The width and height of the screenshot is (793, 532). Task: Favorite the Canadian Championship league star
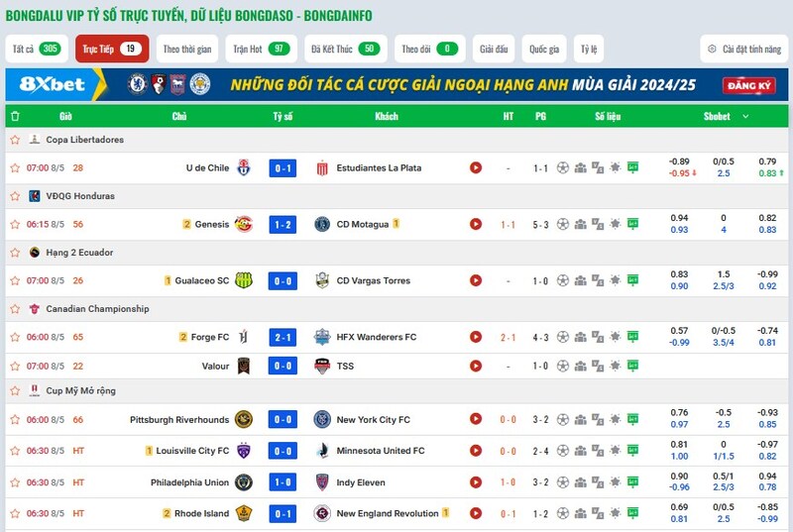click(x=15, y=309)
